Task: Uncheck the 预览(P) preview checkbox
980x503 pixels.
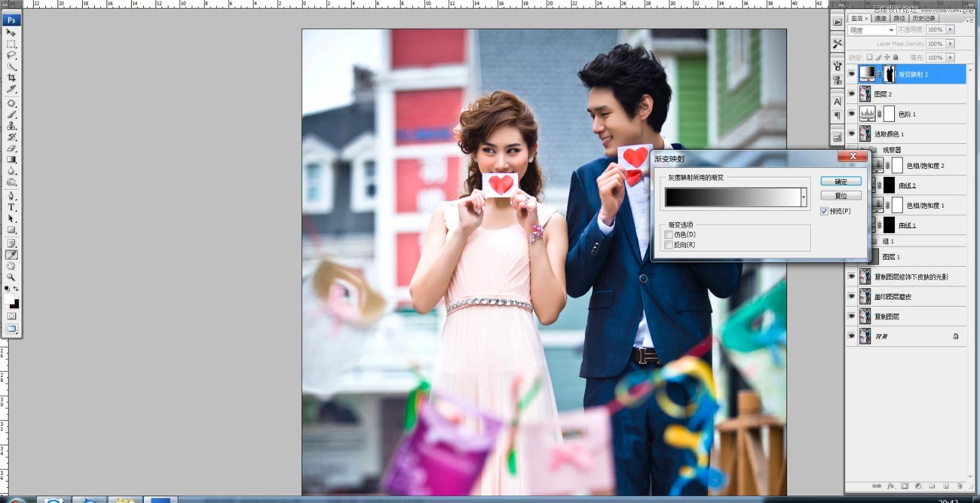Action: tap(824, 211)
